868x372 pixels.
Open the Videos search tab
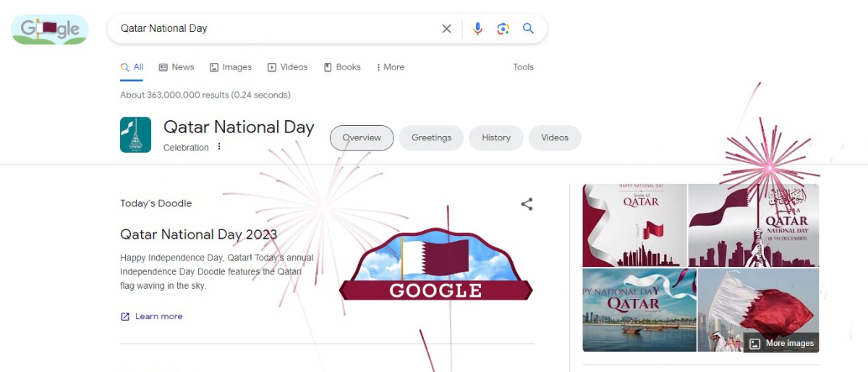point(287,67)
